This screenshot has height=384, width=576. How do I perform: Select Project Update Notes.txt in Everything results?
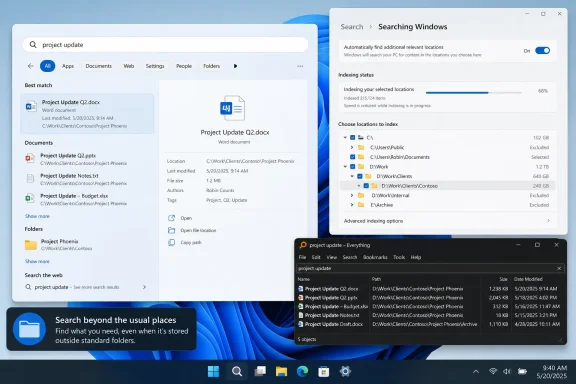coord(332,315)
